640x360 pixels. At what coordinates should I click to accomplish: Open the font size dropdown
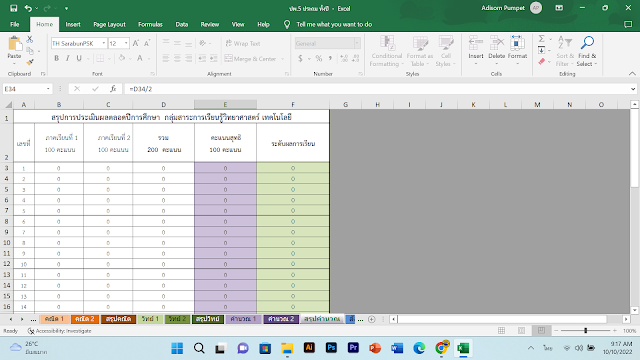click(x=126, y=43)
